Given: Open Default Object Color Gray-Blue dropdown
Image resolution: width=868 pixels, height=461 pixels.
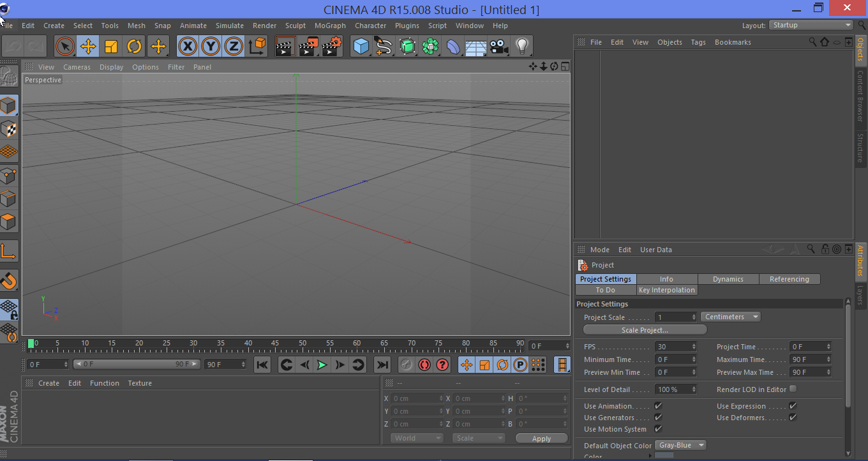Looking at the screenshot, I should [x=682, y=445].
